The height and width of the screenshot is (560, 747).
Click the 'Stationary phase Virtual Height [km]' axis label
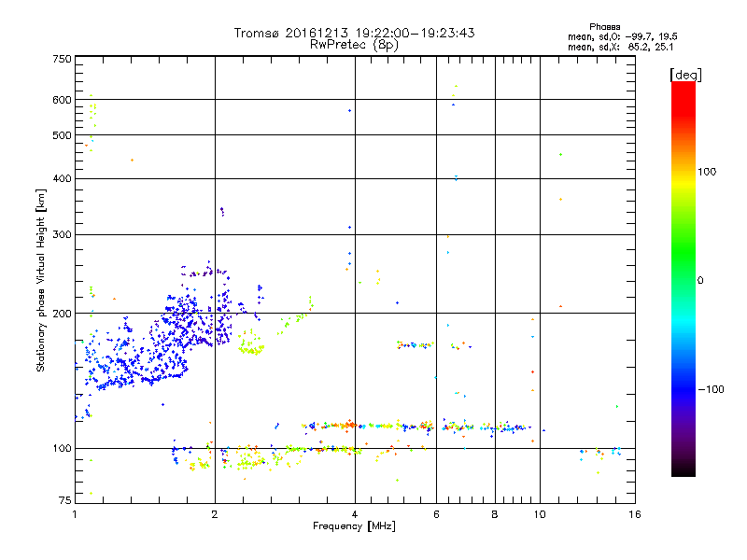point(41,280)
